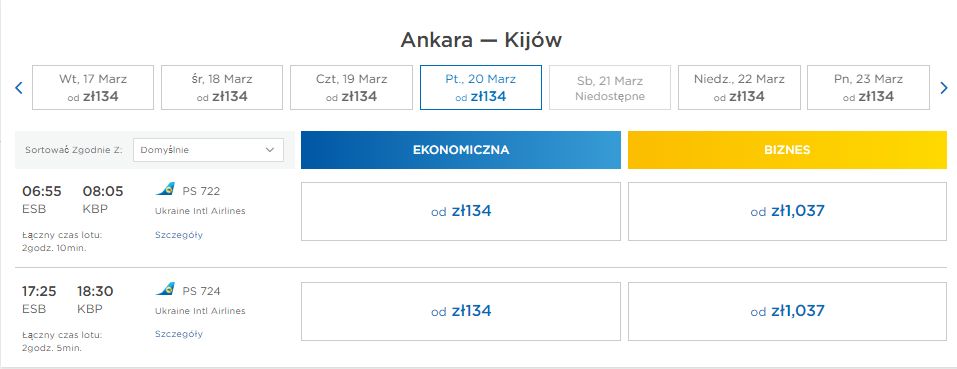
Task: Select the Pt., 20 Marz date tab
Action: [x=480, y=87]
